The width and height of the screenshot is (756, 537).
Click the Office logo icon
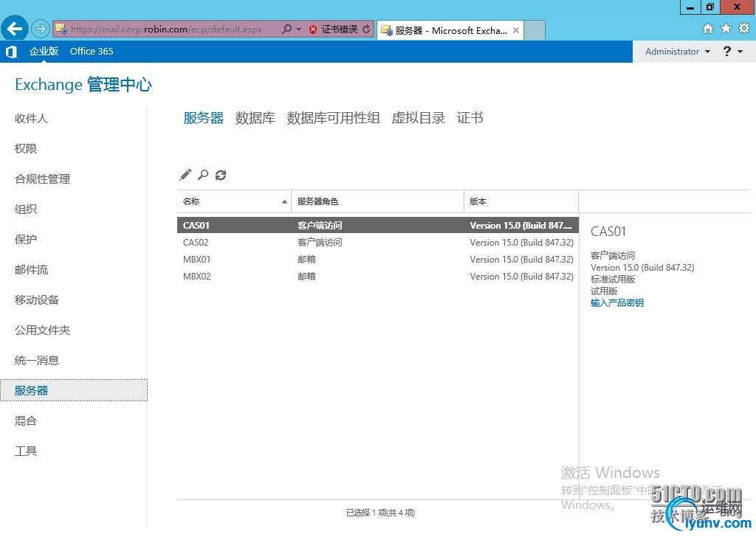11,52
